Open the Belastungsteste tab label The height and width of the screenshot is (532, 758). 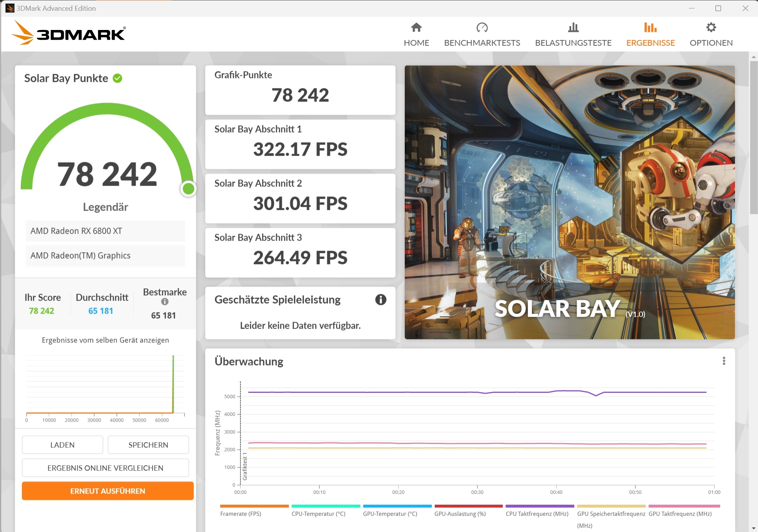click(x=573, y=43)
